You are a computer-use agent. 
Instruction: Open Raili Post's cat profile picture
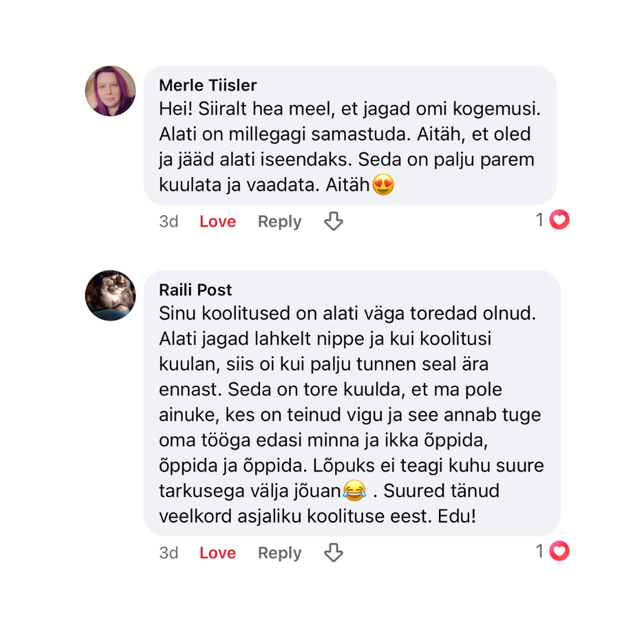click(x=110, y=295)
